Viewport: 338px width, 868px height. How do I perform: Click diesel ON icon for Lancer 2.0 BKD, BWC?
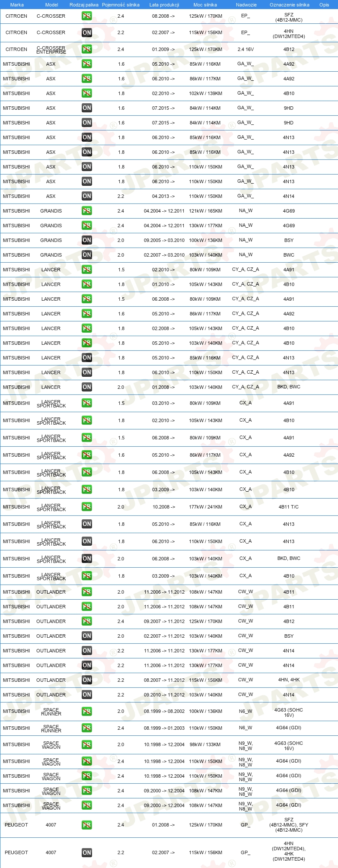[87, 387]
